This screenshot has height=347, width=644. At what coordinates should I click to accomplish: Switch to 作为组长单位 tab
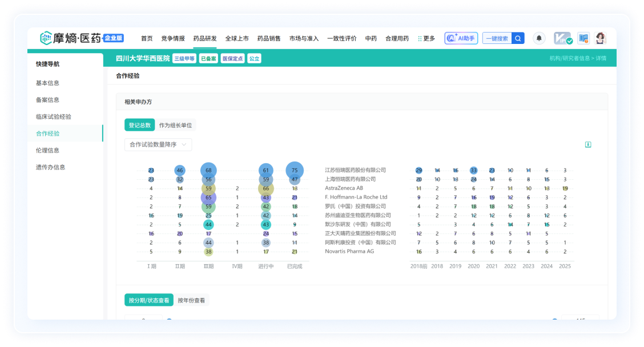point(175,125)
